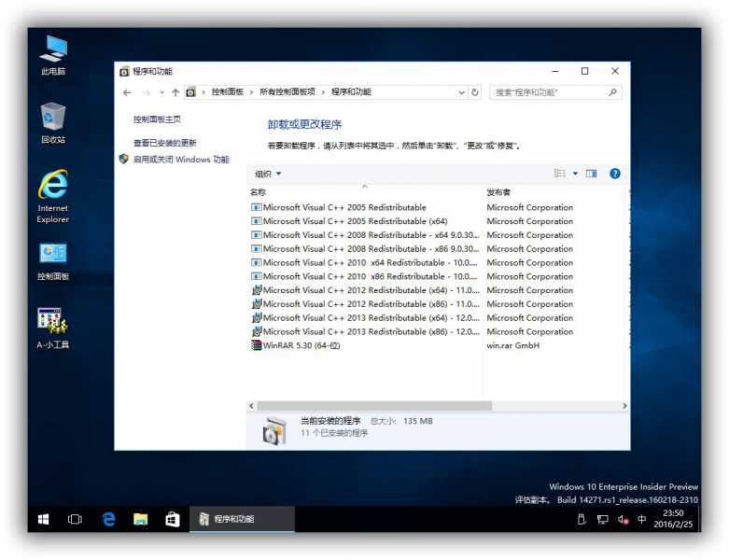Screen dimensions: 729x560
Task: Expand the address bar history dropdown
Action: (x=461, y=92)
